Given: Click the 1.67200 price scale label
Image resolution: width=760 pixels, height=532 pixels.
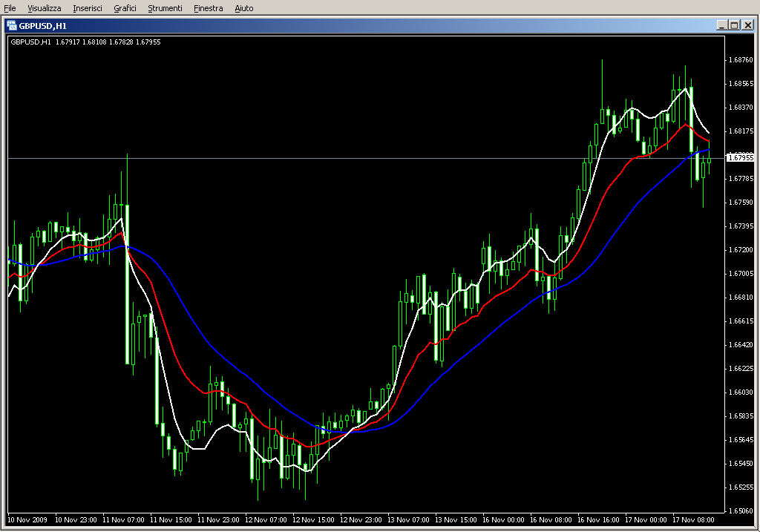Looking at the screenshot, I should coord(741,250).
